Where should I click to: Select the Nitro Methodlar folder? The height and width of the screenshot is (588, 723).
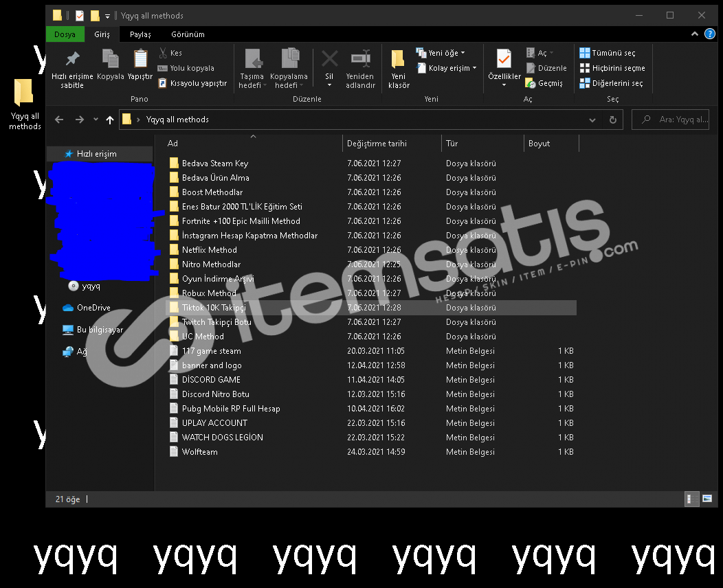point(211,264)
